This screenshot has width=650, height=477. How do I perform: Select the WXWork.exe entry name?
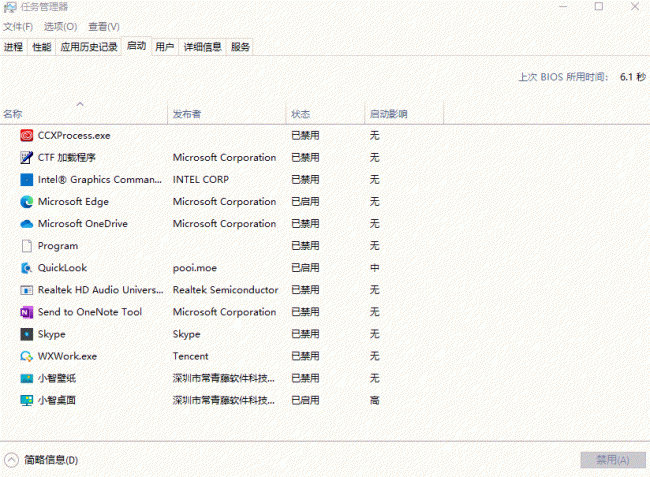pos(68,356)
